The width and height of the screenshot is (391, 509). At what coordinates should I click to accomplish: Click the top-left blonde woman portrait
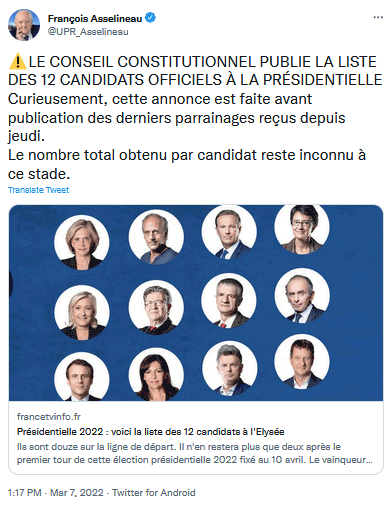tap(82, 242)
